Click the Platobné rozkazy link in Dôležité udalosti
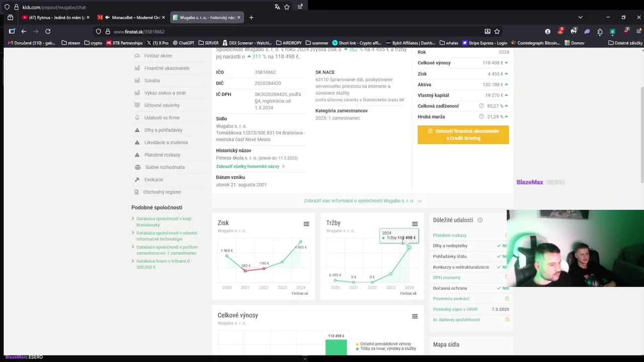 click(450, 235)
